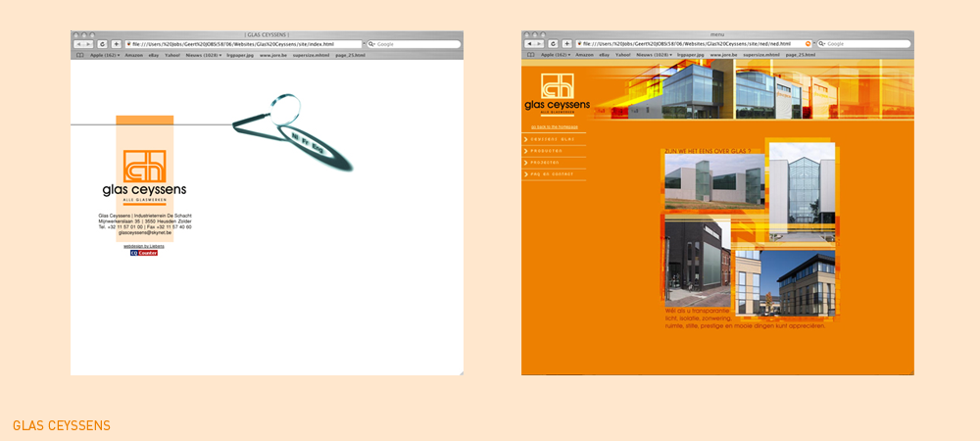Click the site favicon in the index.html address bar
Image resolution: width=980 pixels, height=441 pixels.
[x=128, y=44]
